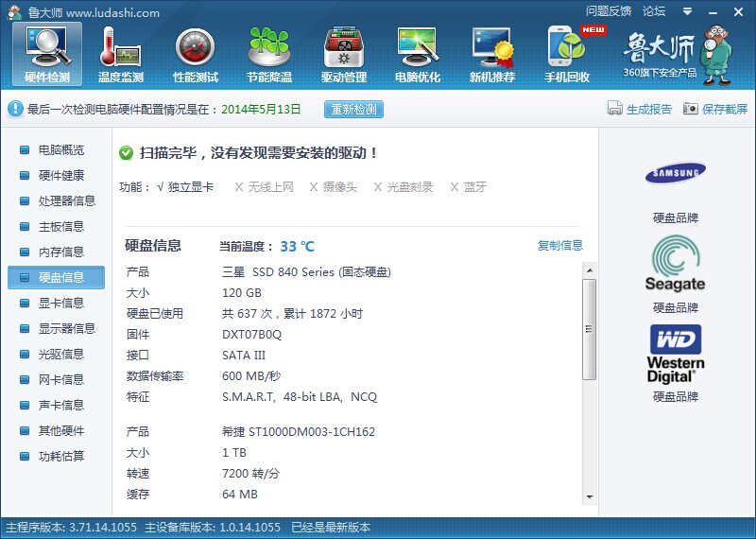The height and width of the screenshot is (539, 756).
Task: Click the 三星 SSD 840 Series product text
Action: click(x=306, y=272)
